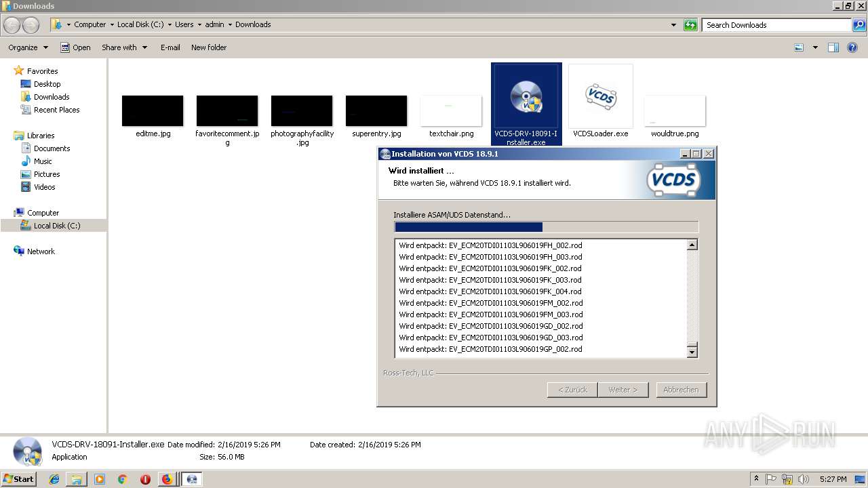Open the Share with dropdown
The image size is (868, 488).
click(x=124, y=47)
